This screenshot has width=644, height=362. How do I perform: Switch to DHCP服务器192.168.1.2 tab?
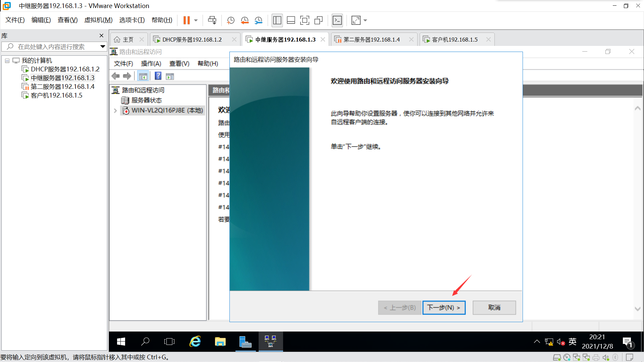192,40
